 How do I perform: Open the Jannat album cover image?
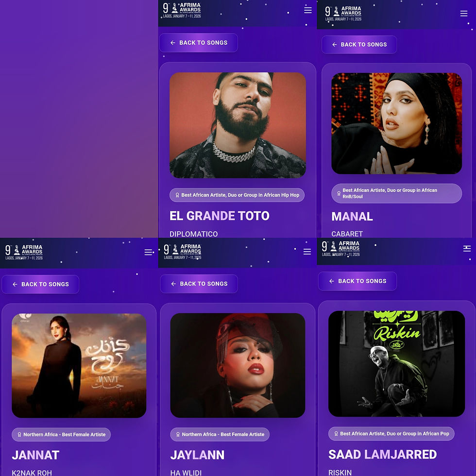79,366
